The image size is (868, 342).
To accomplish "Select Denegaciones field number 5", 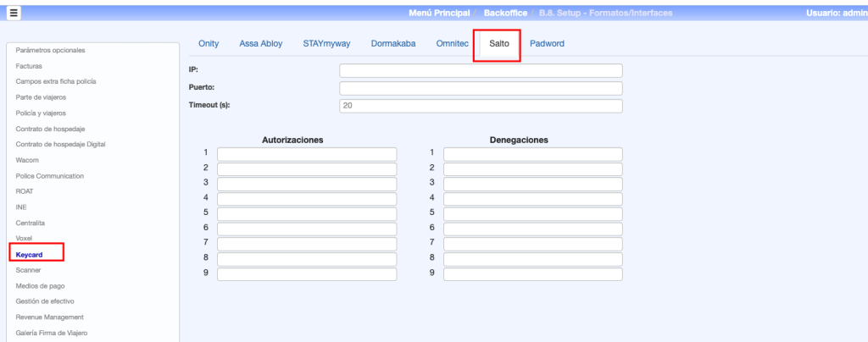I will pos(532,213).
